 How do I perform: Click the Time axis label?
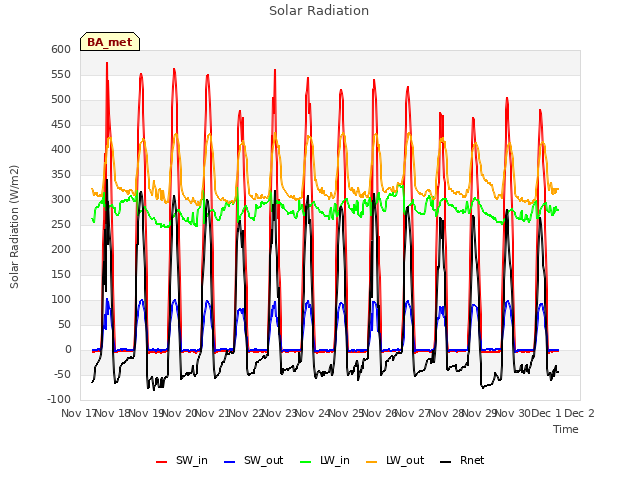(566, 429)
